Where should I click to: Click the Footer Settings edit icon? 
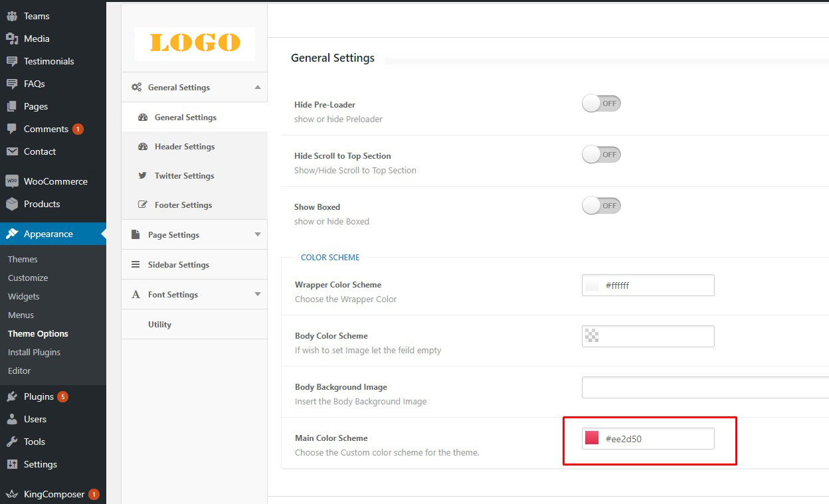142,205
